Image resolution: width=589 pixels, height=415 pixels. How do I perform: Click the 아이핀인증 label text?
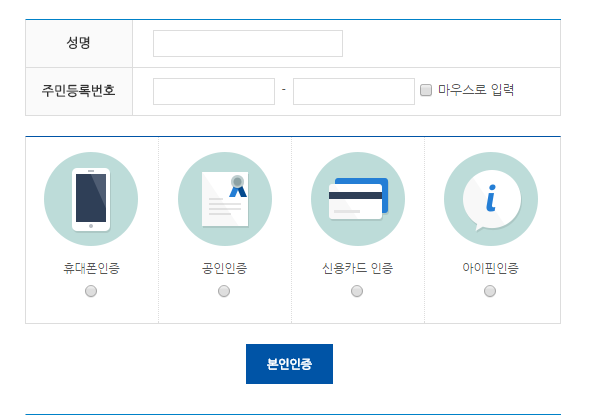coord(491,268)
